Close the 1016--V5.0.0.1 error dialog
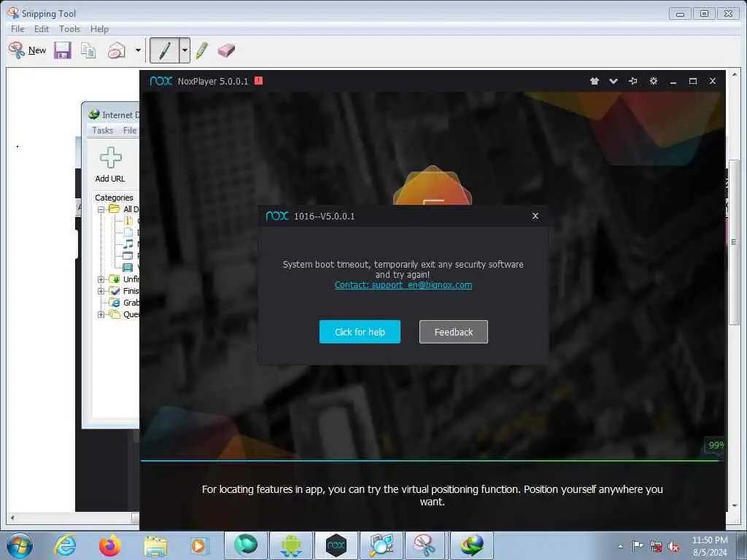Image resolution: width=747 pixels, height=560 pixels. click(x=535, y=216)
